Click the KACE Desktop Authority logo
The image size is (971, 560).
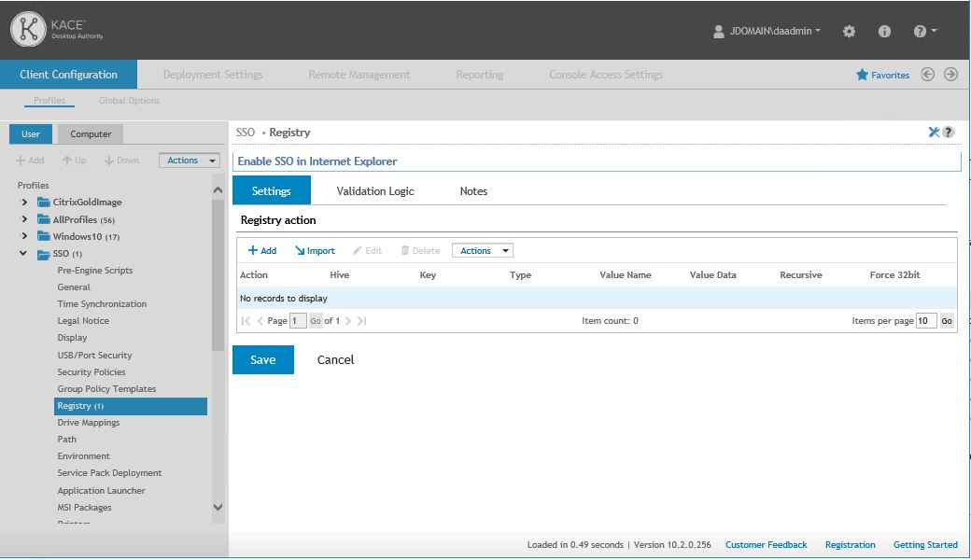pos(56,29)
